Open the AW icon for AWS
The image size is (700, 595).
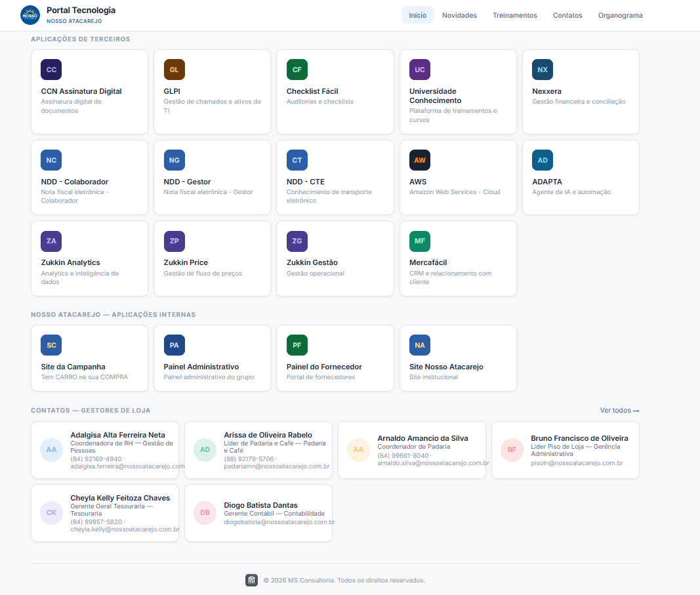click(x=420, y=160)
